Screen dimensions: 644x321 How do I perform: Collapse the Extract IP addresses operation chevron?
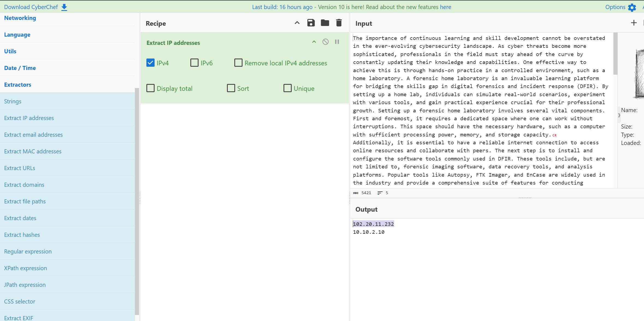314,42
